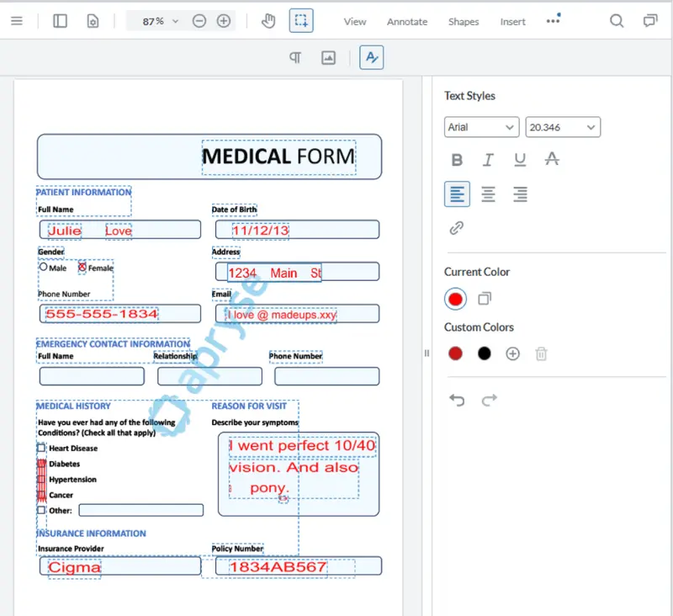Switch to the Shapes tab
Screen dimensions: 673x616
click(464, 22)
